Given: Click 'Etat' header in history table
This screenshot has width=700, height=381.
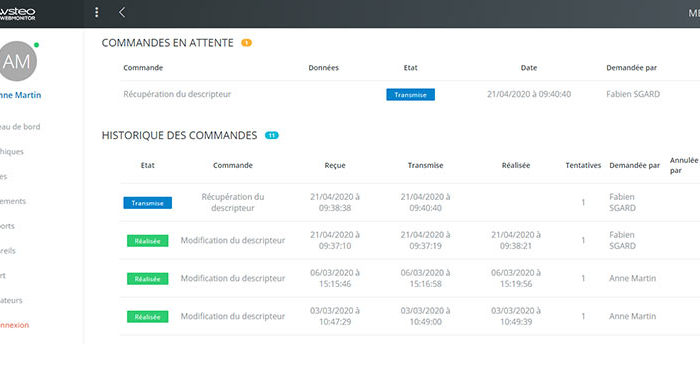Looking at the screenshot, I should [x=147, y=165].
